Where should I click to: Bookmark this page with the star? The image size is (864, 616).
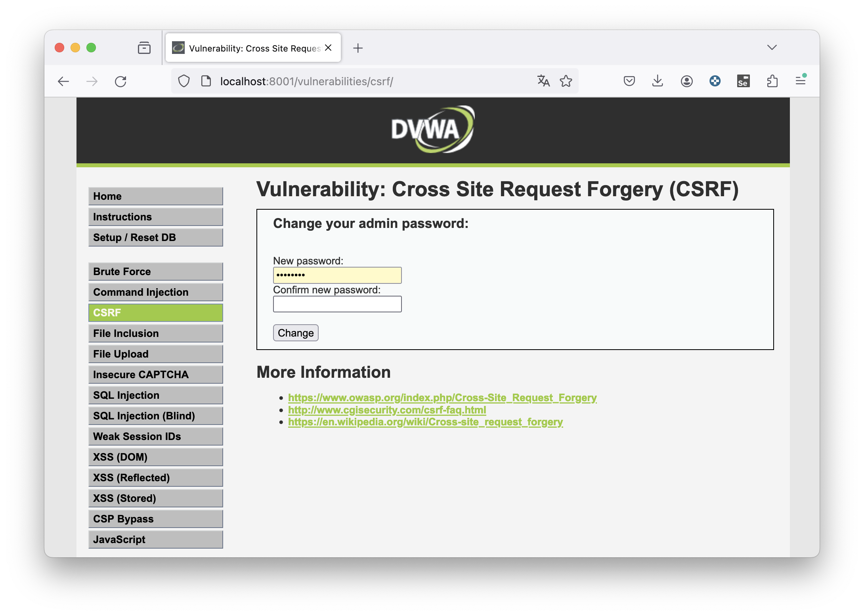(x=566, y=81)
